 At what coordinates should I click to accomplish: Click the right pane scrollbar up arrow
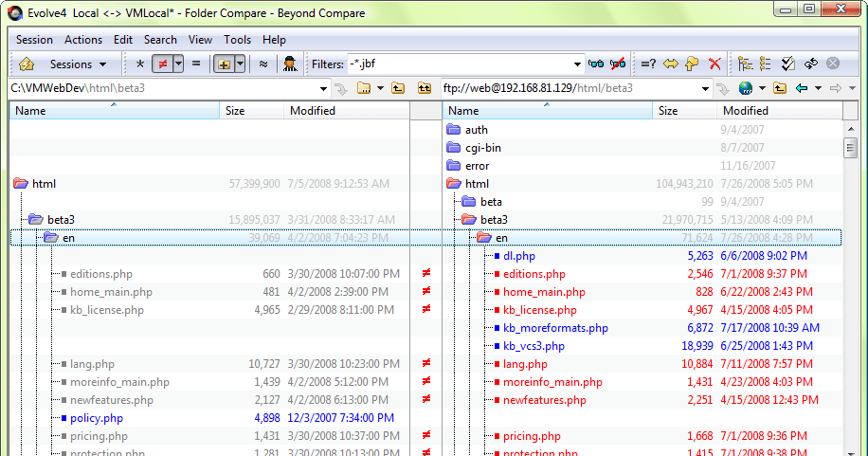(x=851, y=129)
